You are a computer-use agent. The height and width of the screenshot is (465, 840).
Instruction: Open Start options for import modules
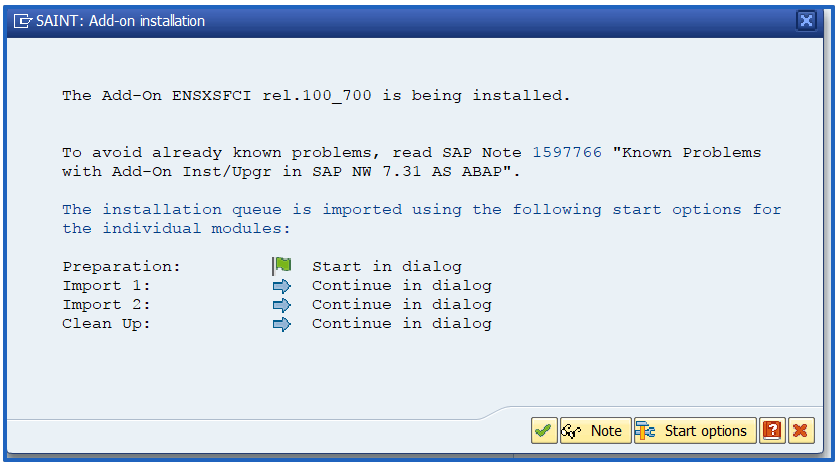[x=695, y=431]
